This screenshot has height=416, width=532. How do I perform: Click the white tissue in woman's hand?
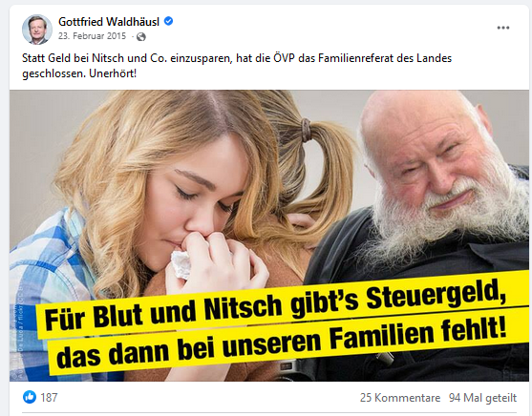[181, 264]
